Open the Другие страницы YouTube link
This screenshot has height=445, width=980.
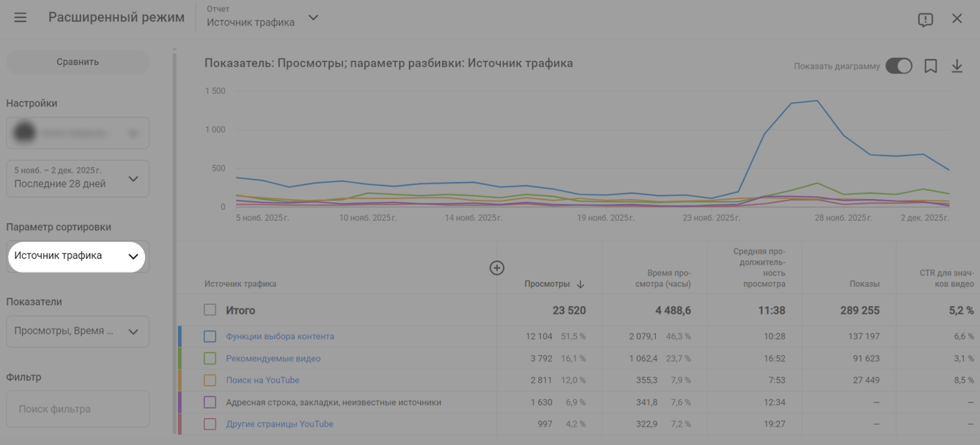click(x=279, y=424)
